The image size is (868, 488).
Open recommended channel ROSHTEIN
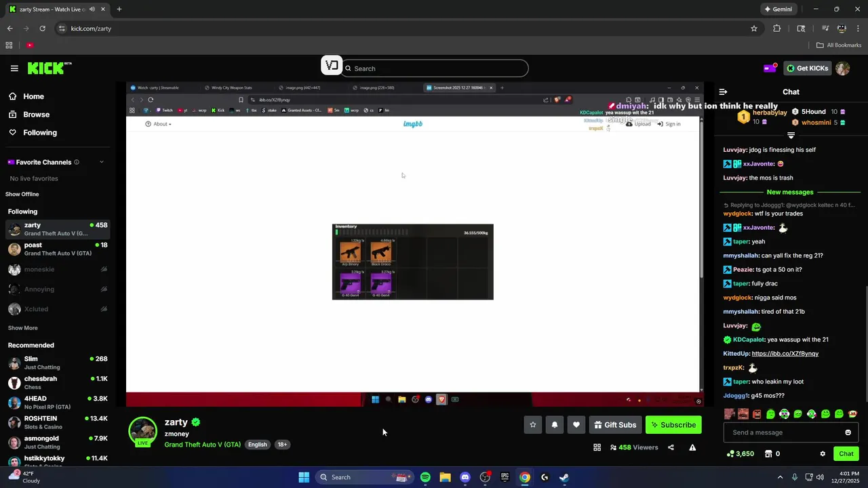[57, 423]
